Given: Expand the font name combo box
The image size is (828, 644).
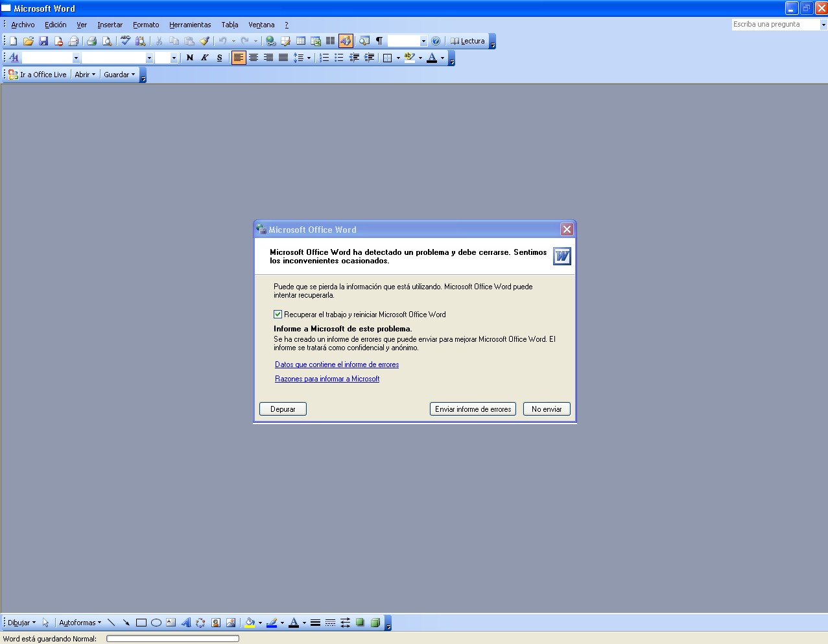Looking at the screenshot, I should 149,58.
